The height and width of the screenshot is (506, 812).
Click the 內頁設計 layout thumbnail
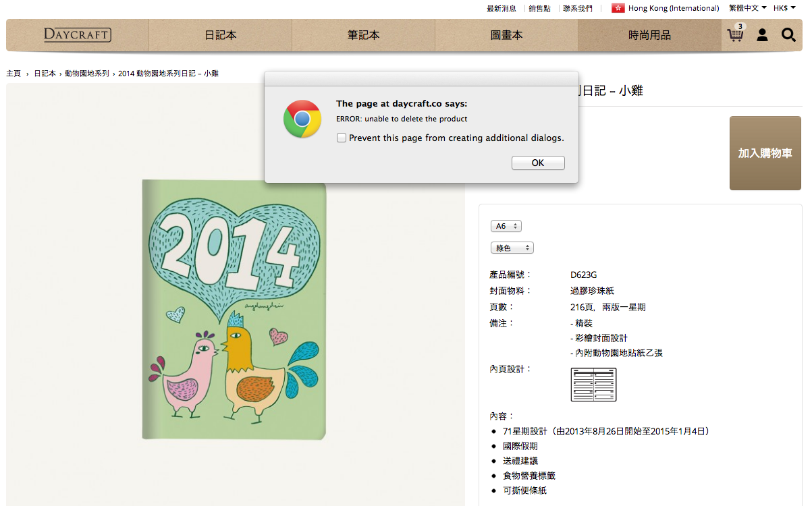tap(593, 385)
